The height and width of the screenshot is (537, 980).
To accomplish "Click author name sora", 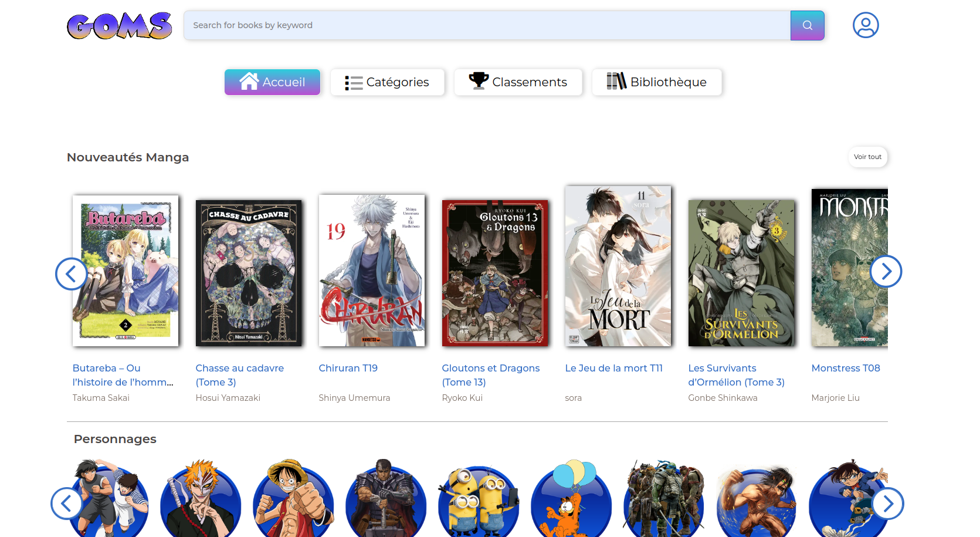I will 574,398.
